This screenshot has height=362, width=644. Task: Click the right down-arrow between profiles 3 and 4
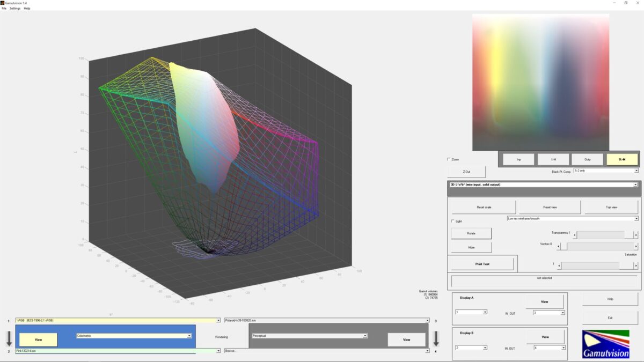tap(436, 338)
